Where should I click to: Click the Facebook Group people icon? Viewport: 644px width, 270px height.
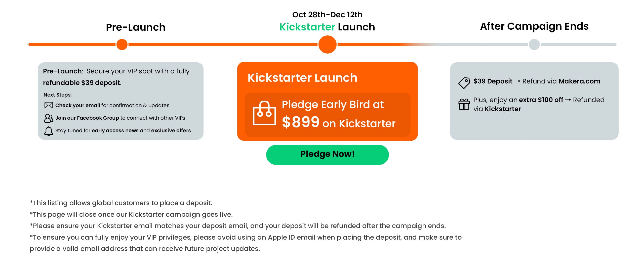pos(49,118)
